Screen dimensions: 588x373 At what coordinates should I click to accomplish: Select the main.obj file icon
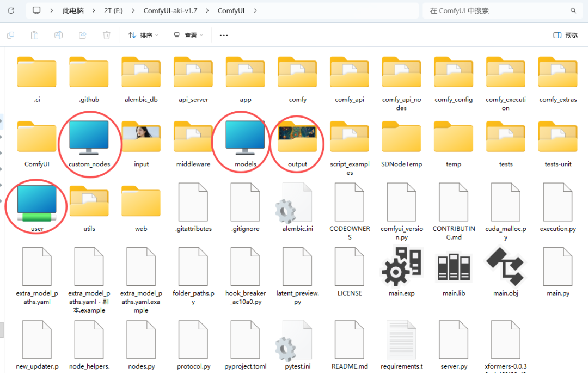pos(506,266)
